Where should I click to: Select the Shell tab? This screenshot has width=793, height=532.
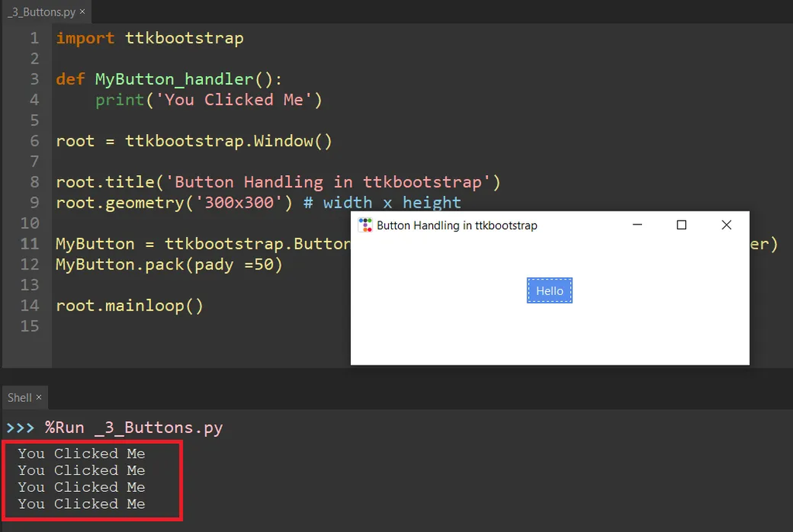[x=19, y=397]
